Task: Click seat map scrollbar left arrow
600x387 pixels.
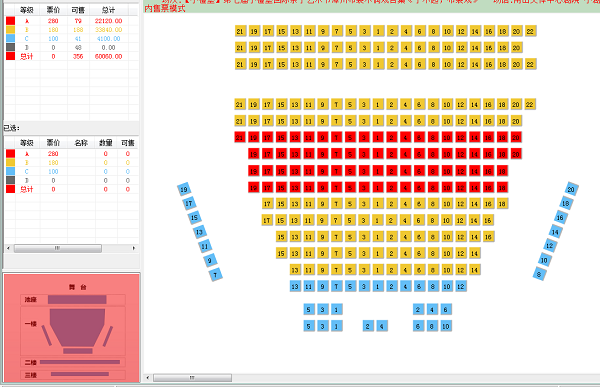Action: pyautogui.click(x=148, y=378)
